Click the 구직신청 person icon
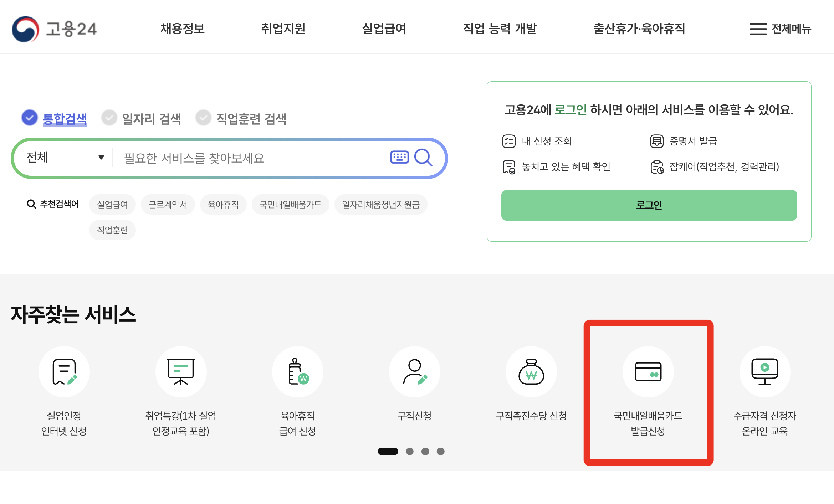The width and height of the screenshot is (834, 504). point(414,372)
